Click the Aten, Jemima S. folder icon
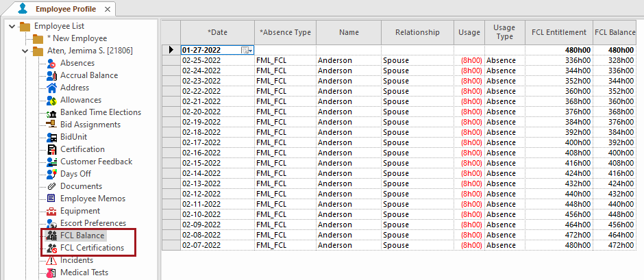Image resolution: width=644 pixels, height=280 pixels. pyautogui.click(x=38, y=51)
